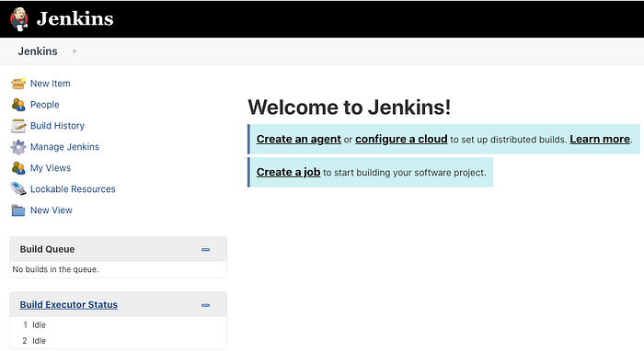Click the New View folder icon

coord(18,210)
